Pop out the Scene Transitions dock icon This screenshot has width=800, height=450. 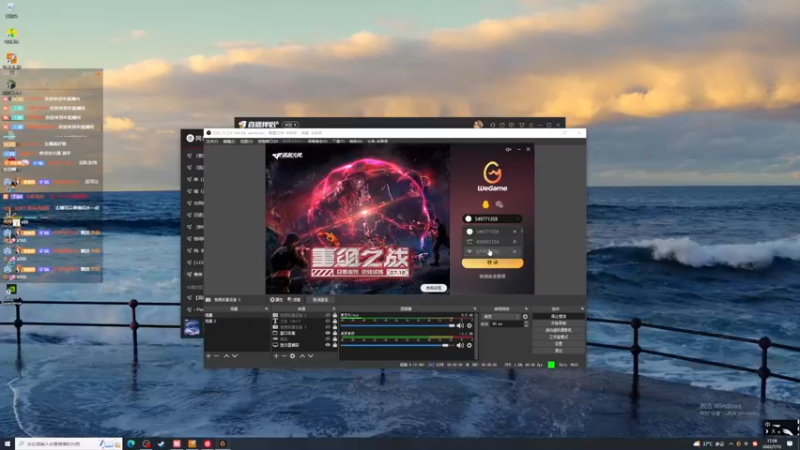526,309
